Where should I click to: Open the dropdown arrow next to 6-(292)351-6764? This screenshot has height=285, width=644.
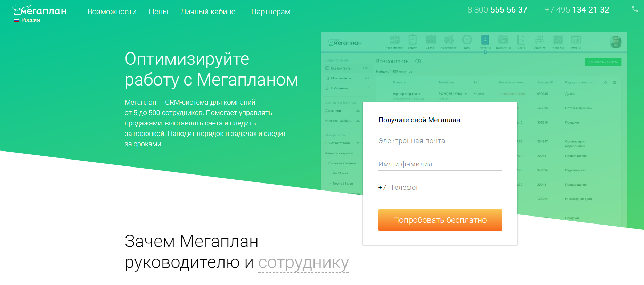[466, 94]
